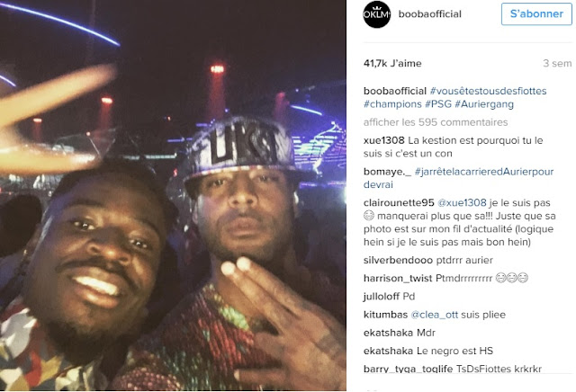Open the #vousêtestousdesfiottes hashtag

coord(488,91)
